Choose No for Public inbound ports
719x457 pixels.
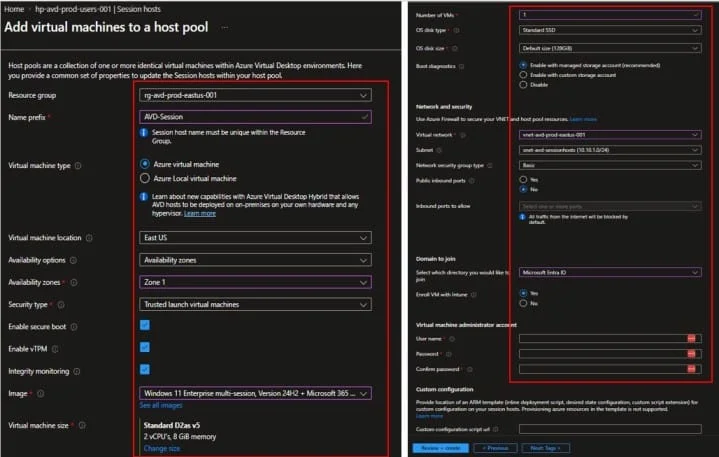tap(523, 189)
